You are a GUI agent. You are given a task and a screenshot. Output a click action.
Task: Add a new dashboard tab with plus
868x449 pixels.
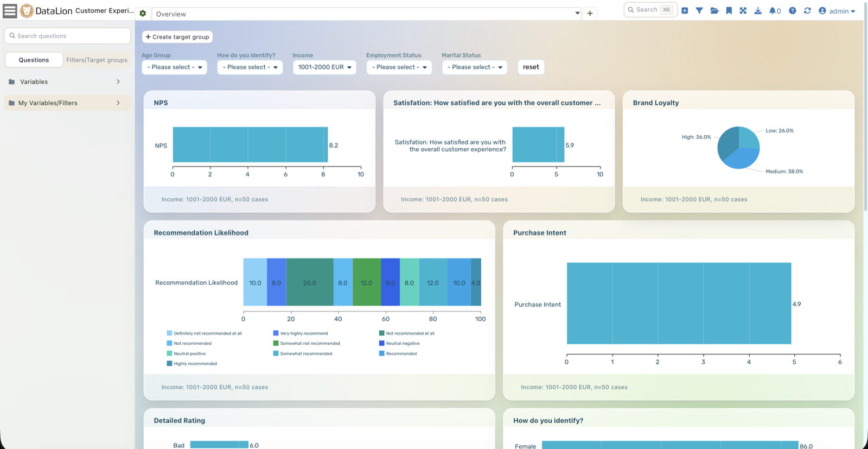tap(590, 14)
